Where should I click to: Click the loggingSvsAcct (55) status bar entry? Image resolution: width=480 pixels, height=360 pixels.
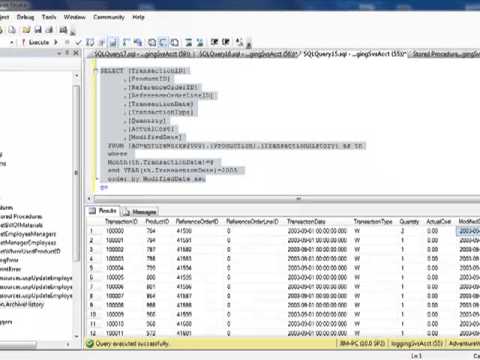417,343
